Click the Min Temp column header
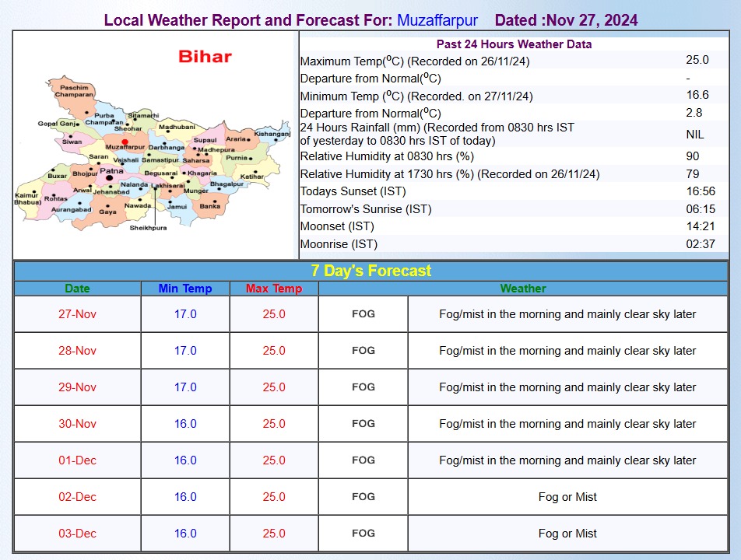The width and height of the screenshot is (741, 560). (185, 289)
